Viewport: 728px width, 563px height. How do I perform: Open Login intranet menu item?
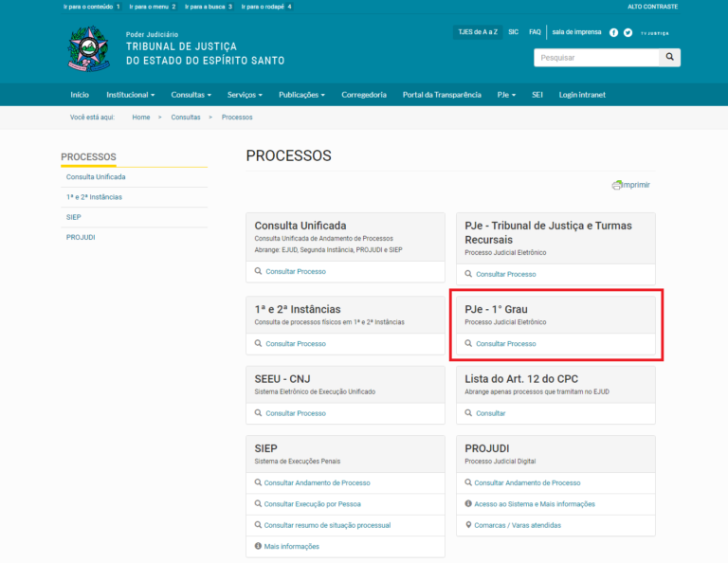coord(582,95)
